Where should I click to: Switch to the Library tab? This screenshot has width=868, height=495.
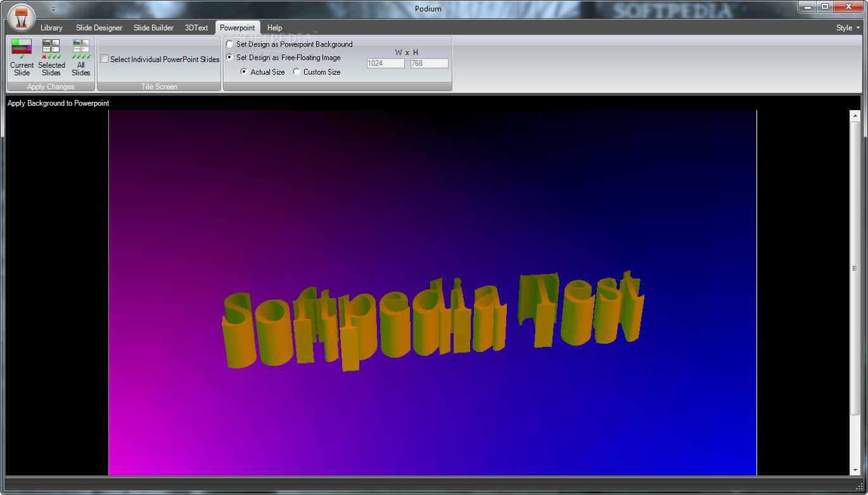coord(51,28)
